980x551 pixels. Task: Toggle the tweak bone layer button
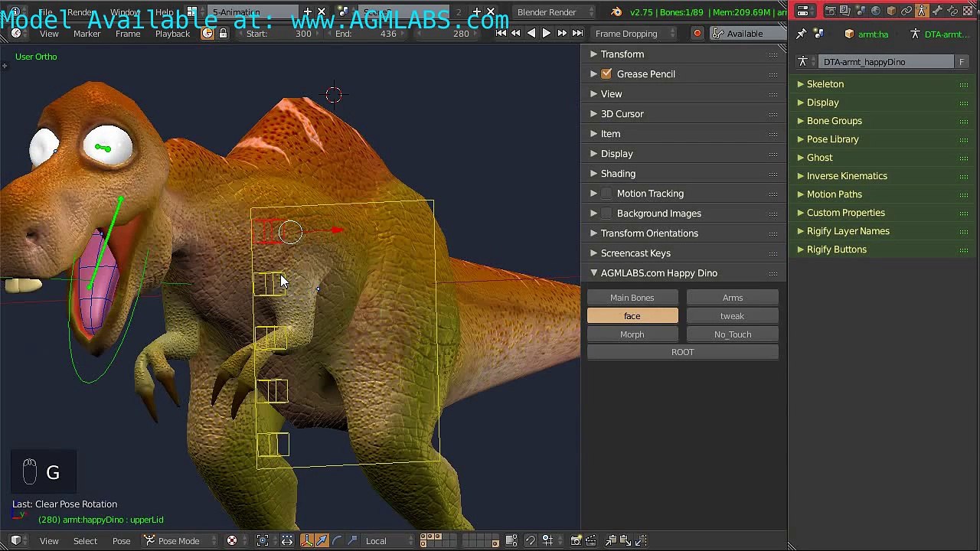(733, 315)
